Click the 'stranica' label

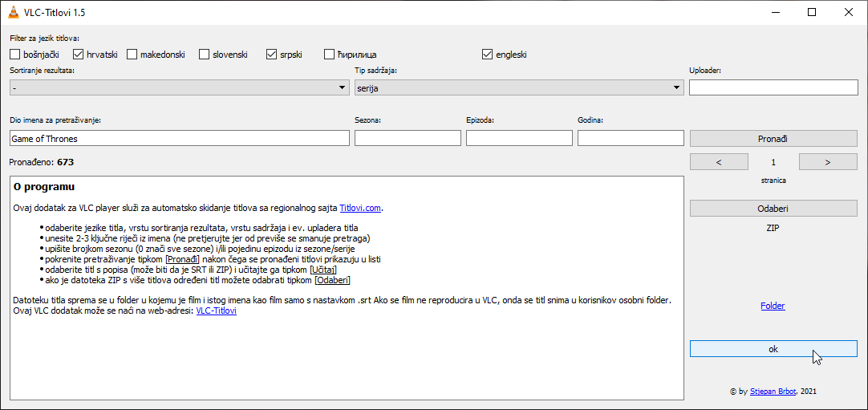click(773, 180)
